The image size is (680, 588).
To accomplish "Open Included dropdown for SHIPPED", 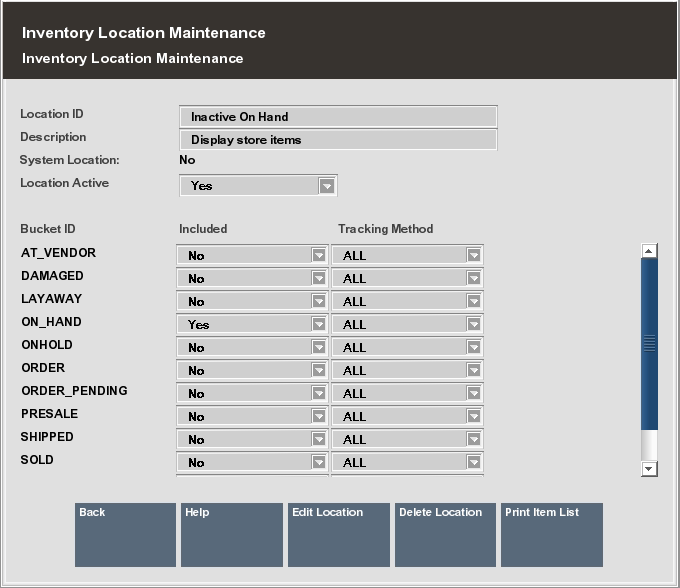I will coord(252,439).
